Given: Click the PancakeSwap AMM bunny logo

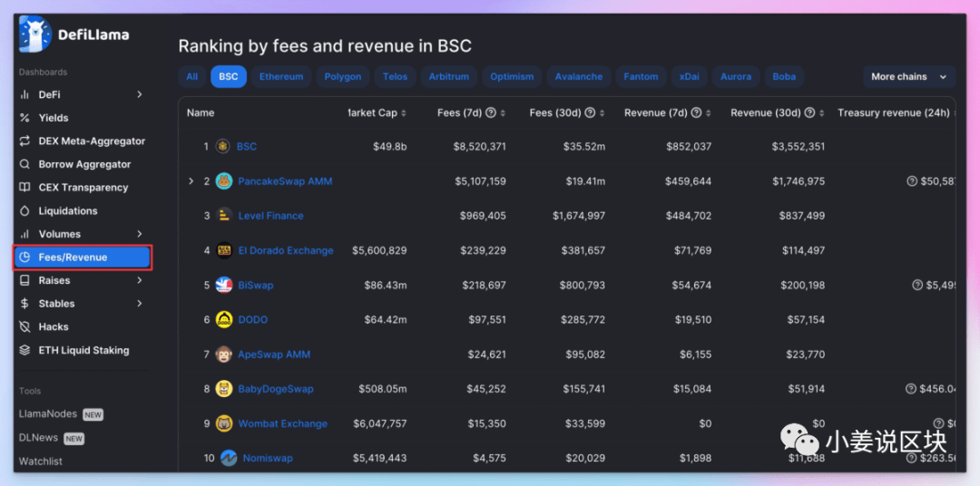Looking at the screenshot, I should pos(224,181).
